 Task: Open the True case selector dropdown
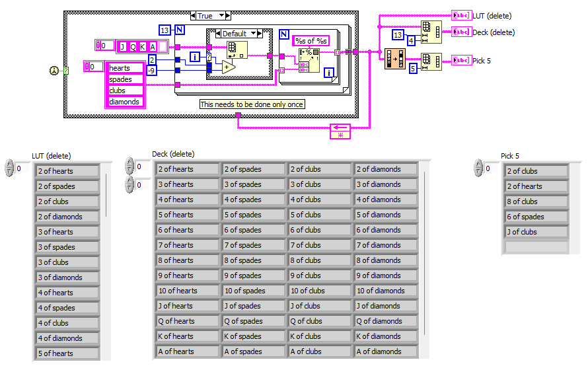point(221,15)
